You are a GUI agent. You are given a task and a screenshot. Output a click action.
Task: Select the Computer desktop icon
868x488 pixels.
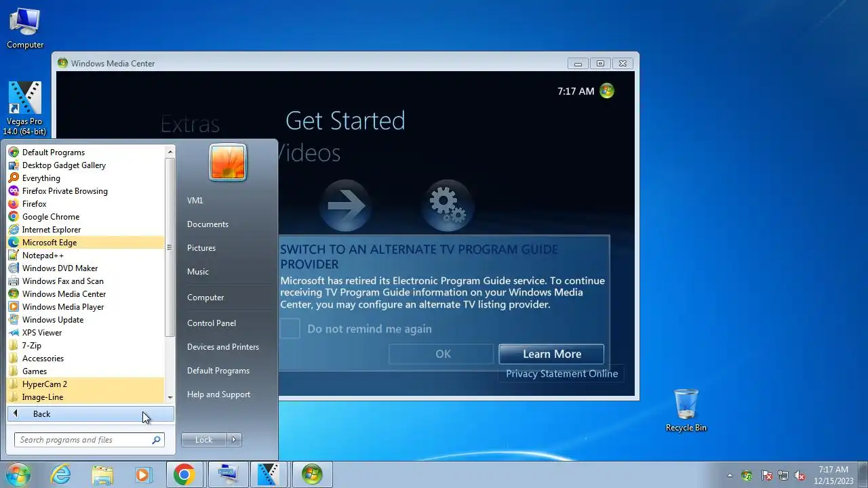coord(25,28)
